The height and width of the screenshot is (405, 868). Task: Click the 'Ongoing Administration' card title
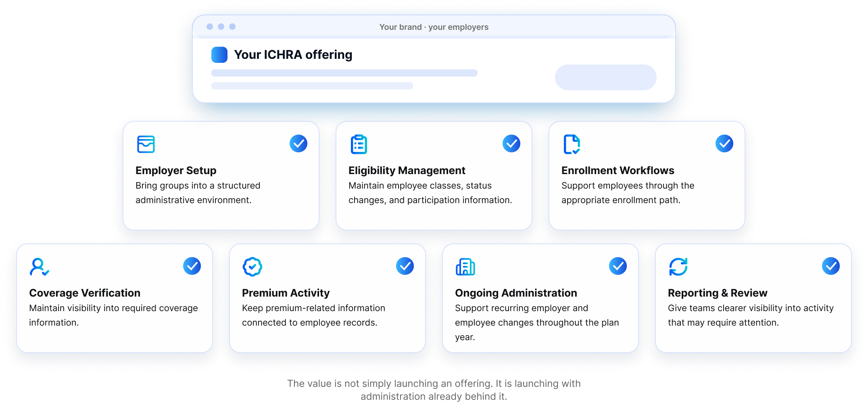pos(516,293)
